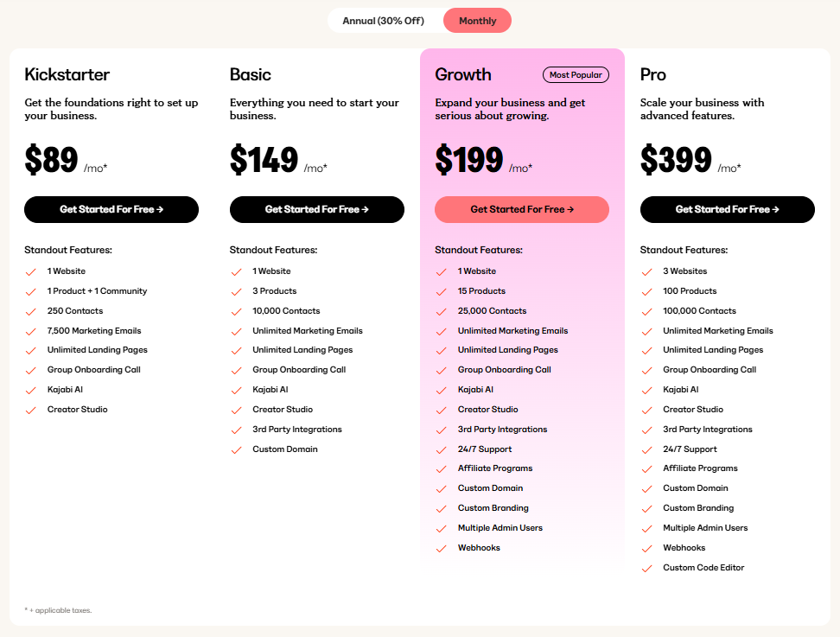Switch to Annual (30% Off) billing

(383, 21)
